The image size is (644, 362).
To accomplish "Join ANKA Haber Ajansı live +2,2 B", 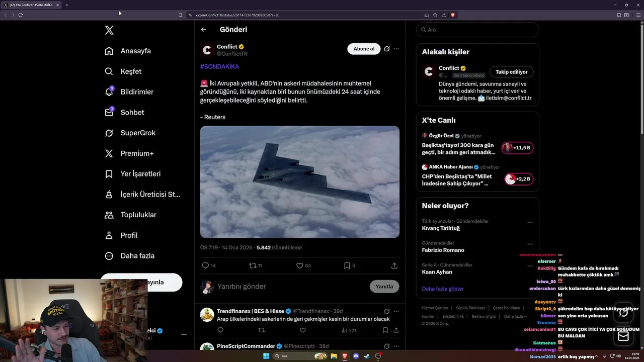I will pos(519,179).
